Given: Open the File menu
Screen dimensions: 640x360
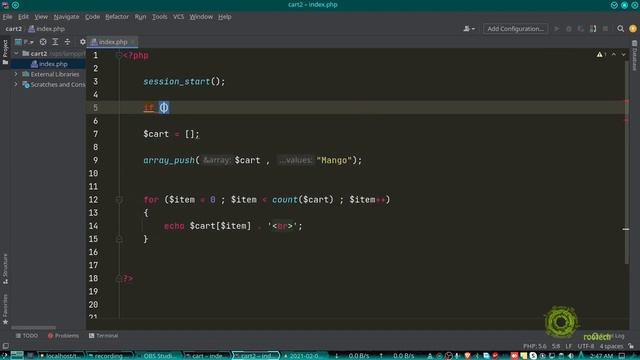Looking at the screenshot, I should click(7, 17).
